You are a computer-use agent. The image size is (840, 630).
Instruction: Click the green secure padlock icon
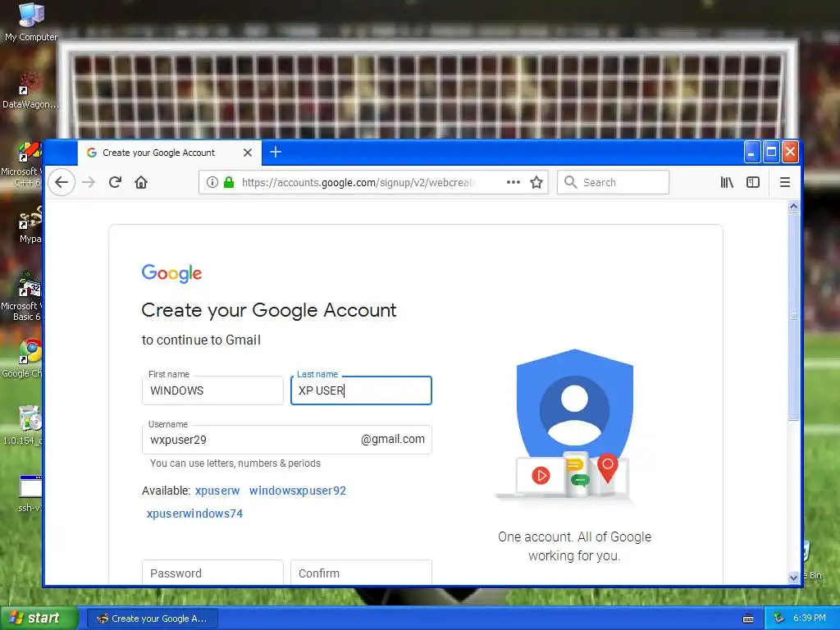click(x=229, y=183)
